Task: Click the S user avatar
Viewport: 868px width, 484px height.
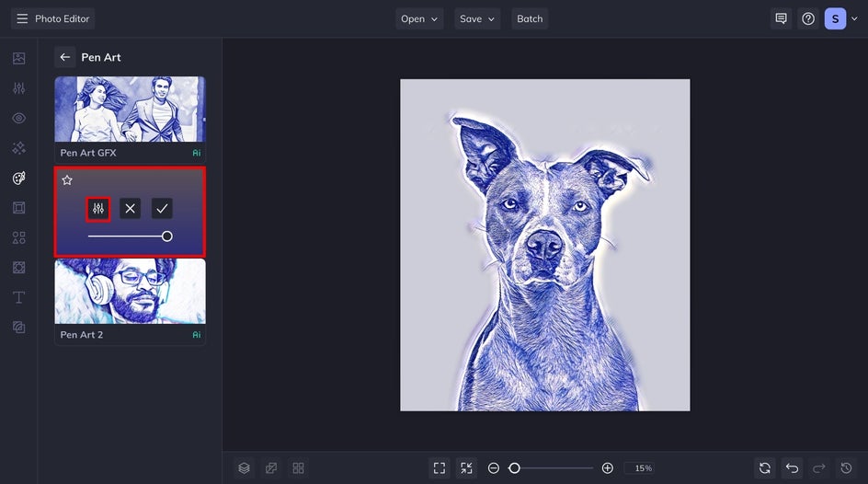Action: click(x=835, y=18)
